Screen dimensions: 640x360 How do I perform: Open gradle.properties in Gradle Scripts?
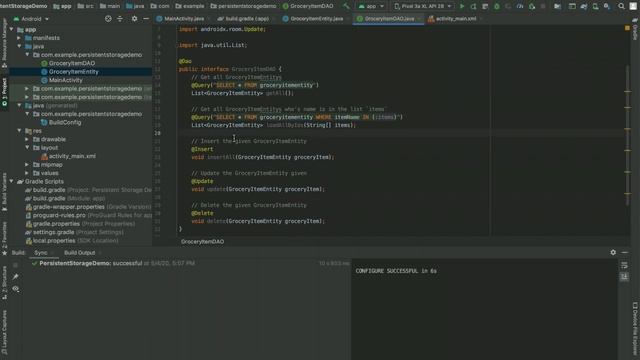tap(56, 224)
